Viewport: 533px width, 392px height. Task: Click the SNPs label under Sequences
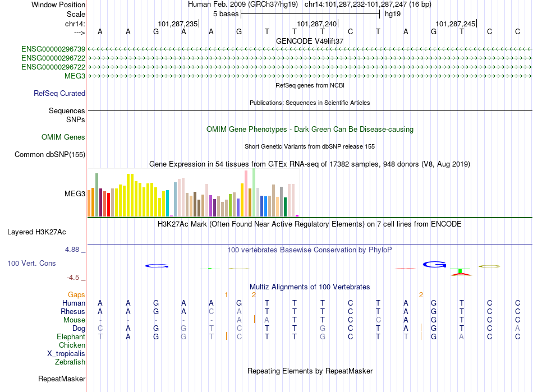tap(76, 119)
